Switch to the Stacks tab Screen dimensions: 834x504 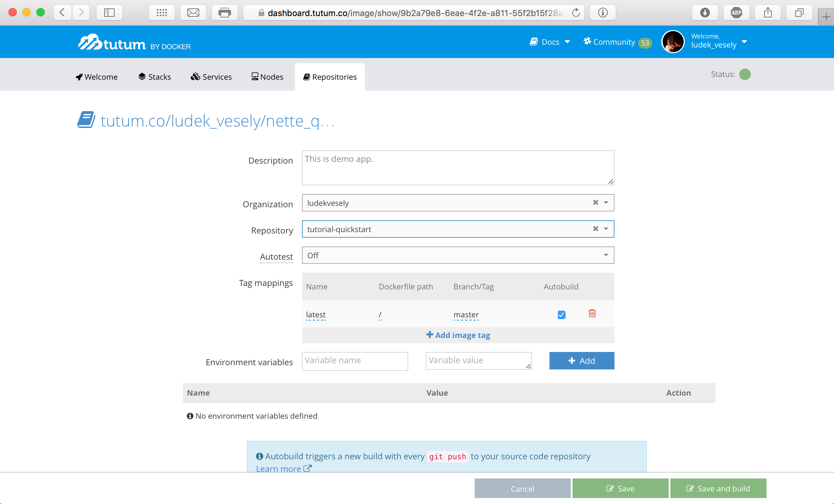pos(154,77)
